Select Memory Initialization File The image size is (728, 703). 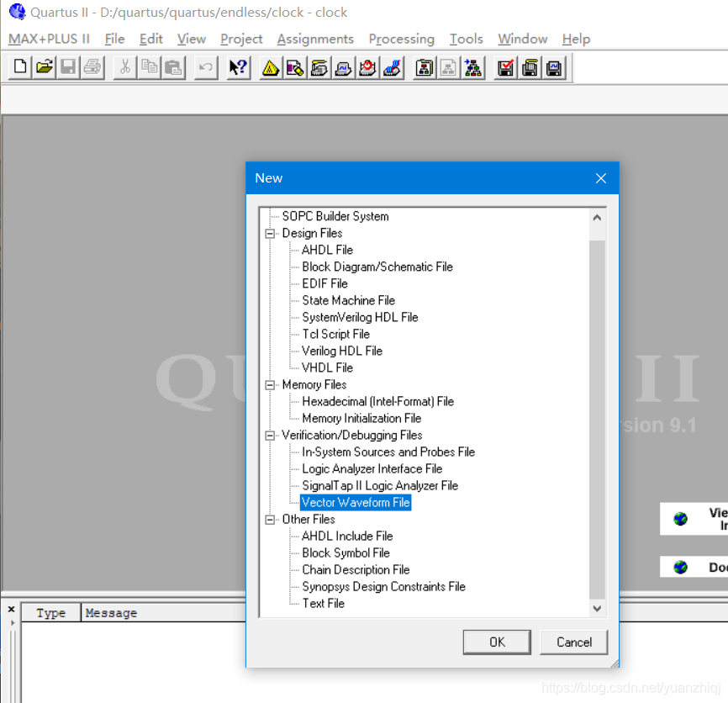pyautogui.click(x=361, y=419)
